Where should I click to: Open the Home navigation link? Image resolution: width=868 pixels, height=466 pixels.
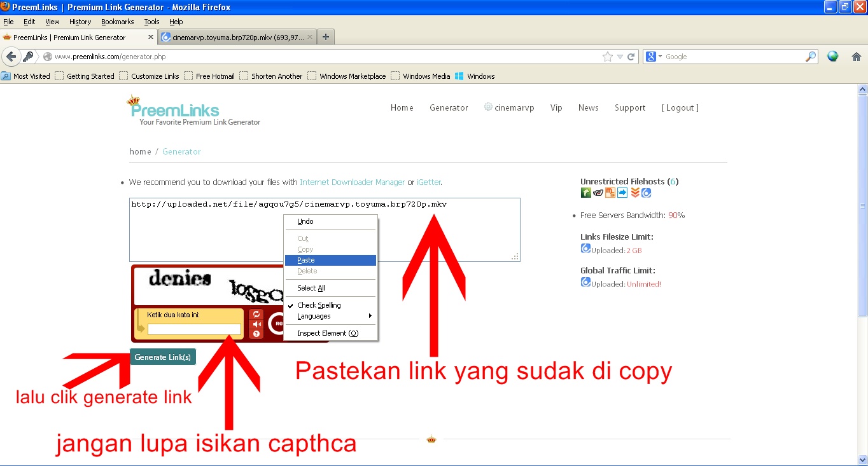(402, 107)
